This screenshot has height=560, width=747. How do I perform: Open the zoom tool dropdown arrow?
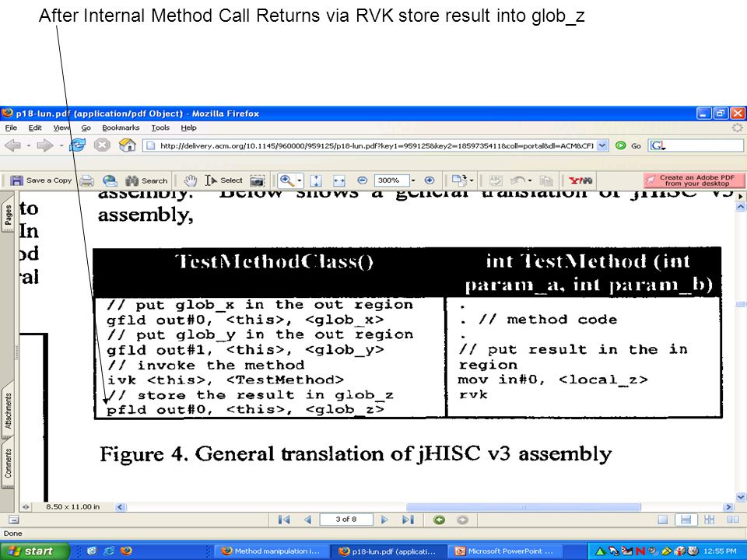[x=300, y=180]
